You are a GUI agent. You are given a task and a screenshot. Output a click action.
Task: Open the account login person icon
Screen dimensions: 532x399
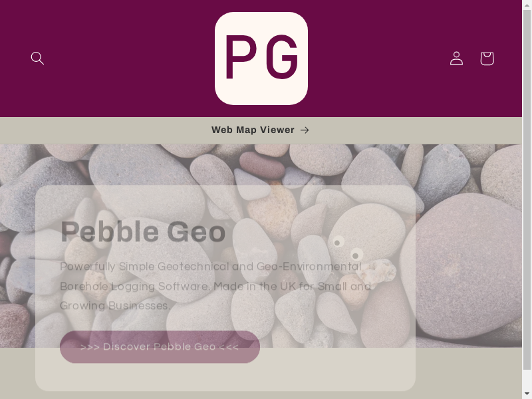(456, 59)
